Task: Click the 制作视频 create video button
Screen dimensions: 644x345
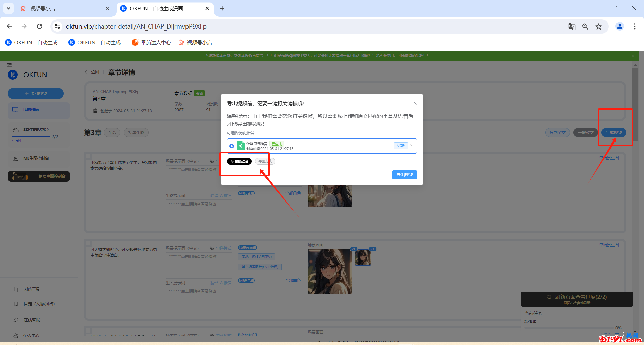Action: [x=36, y=94]
